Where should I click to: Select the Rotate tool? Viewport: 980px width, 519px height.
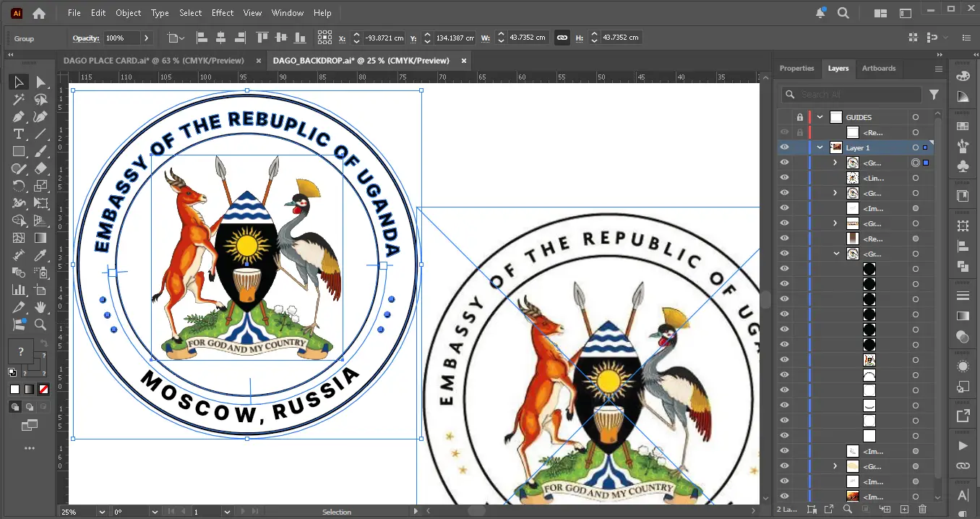tap(19, 186)
